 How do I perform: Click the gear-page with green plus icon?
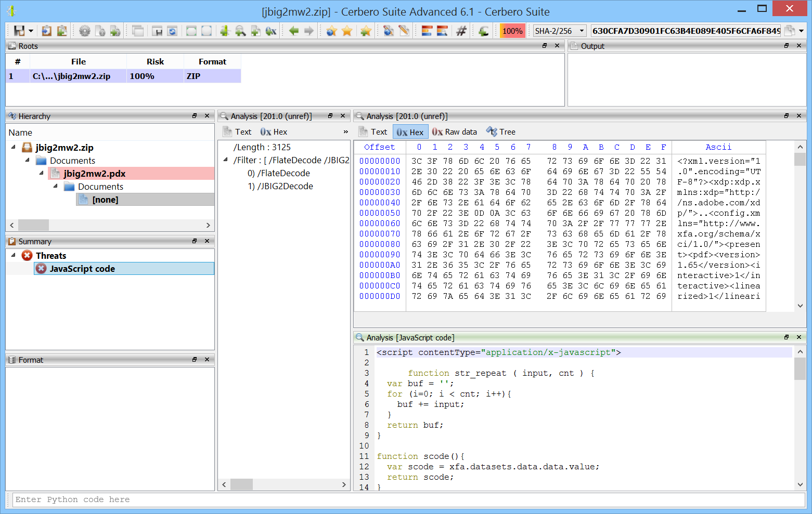(x=115, y=31)
